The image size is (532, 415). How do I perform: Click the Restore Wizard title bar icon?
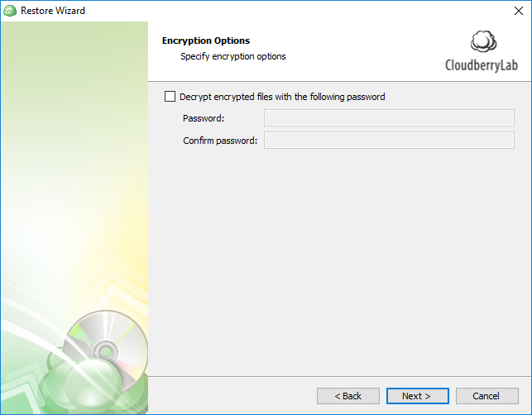pyautogui.click(x=10, y=11)
